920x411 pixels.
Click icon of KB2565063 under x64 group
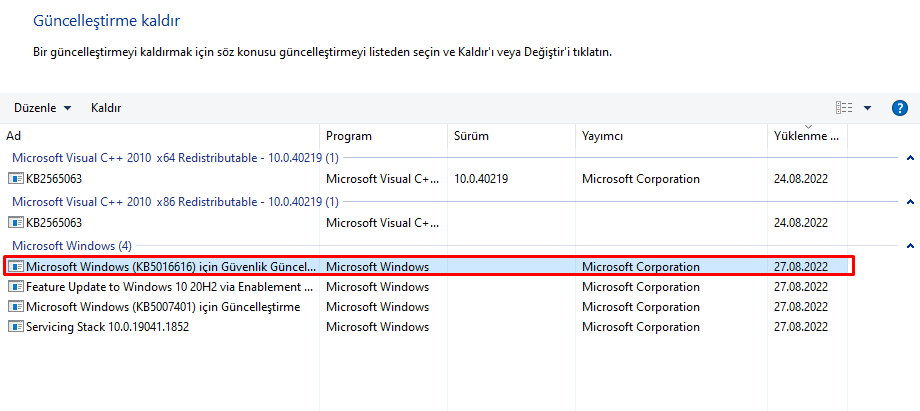pyautogui.click(x=16, y=178)
